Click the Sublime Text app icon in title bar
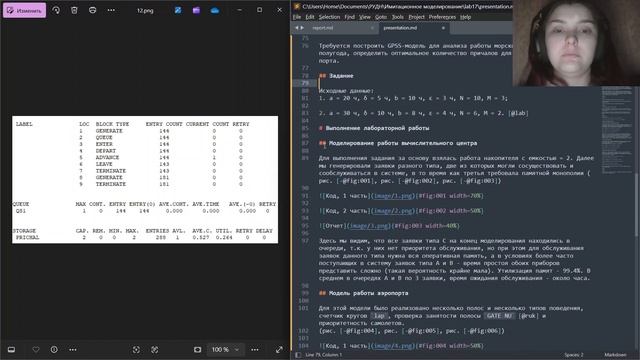The width and height of the screenshot is (640, 360). click(297, 6)
